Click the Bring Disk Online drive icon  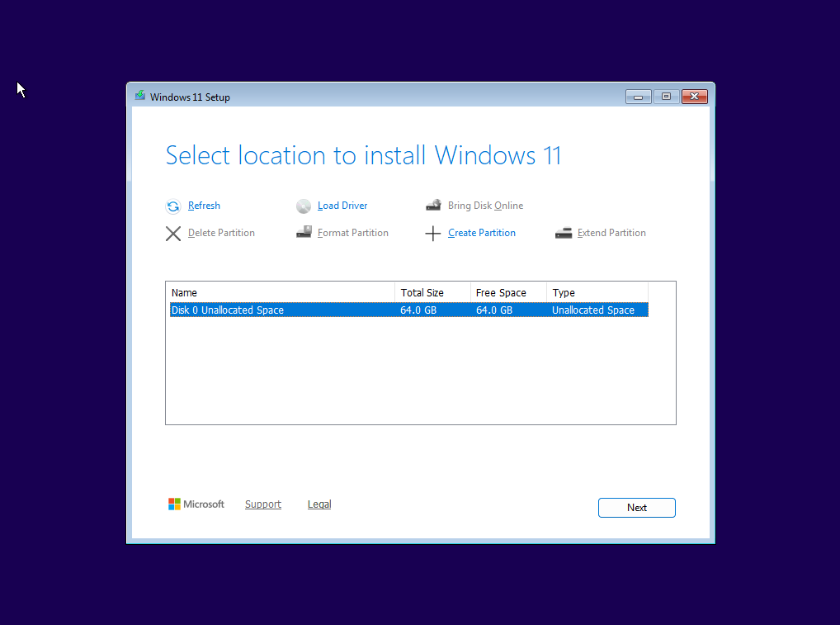tap(433, 206)
